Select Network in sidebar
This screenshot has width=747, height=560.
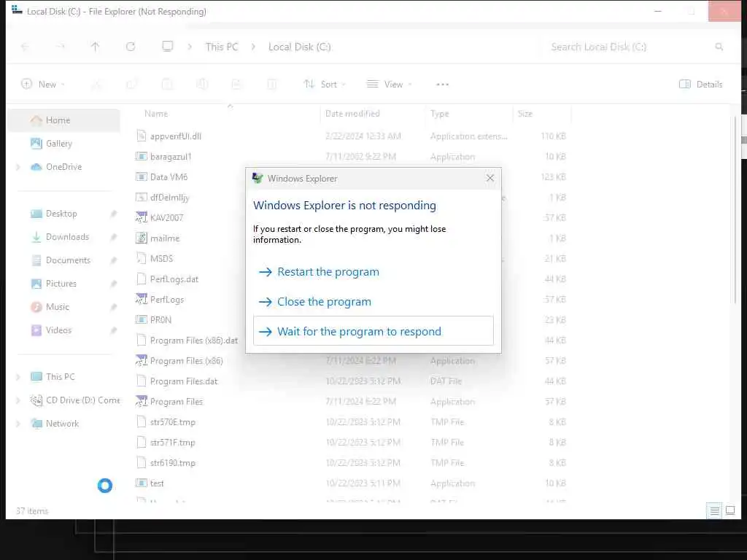point(63,424)
